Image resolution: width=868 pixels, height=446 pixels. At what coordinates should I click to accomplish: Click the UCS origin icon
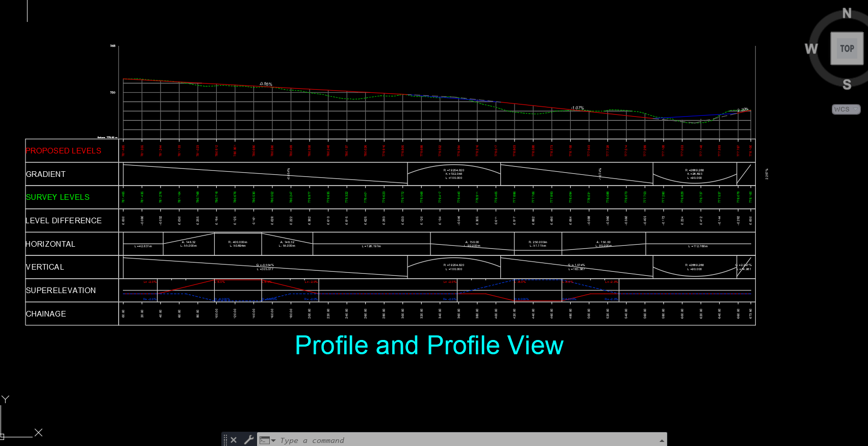click(3, 436)
